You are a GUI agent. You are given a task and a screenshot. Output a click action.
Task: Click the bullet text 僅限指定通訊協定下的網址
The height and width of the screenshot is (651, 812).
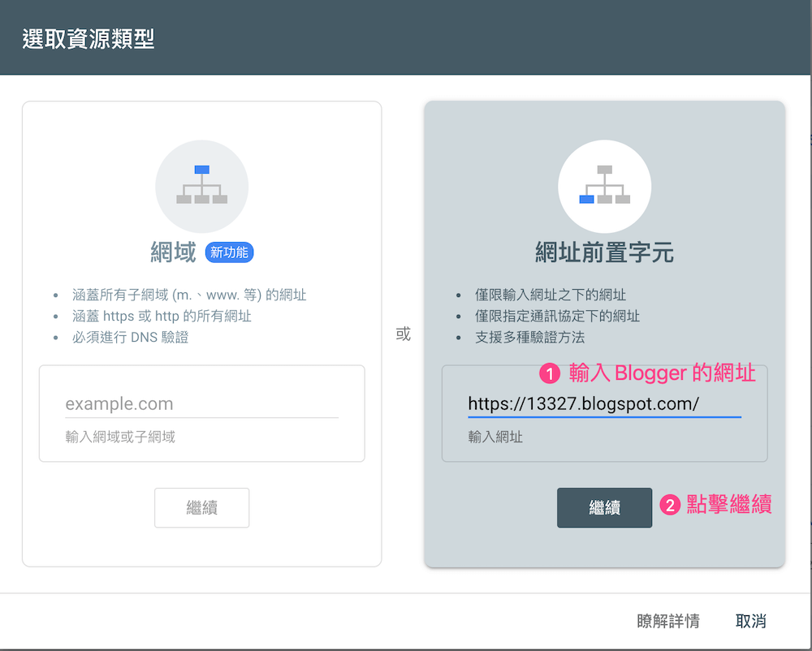[x=557, y=317]
